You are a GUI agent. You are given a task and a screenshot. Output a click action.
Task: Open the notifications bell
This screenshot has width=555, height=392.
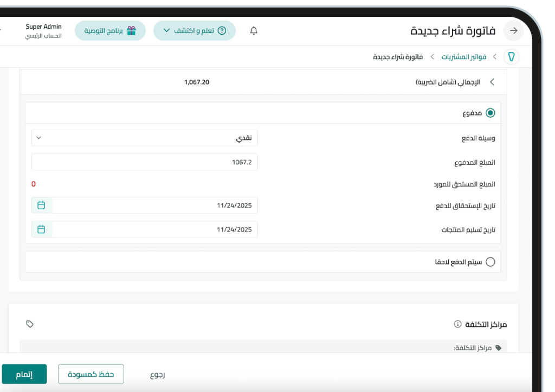[x=253, y=30]
